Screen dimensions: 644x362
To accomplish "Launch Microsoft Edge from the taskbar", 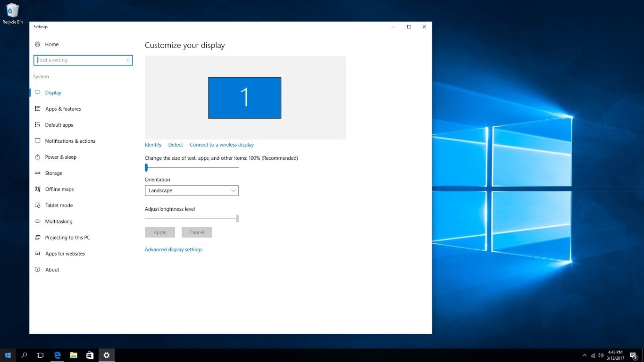I will (x=57, y=355).
